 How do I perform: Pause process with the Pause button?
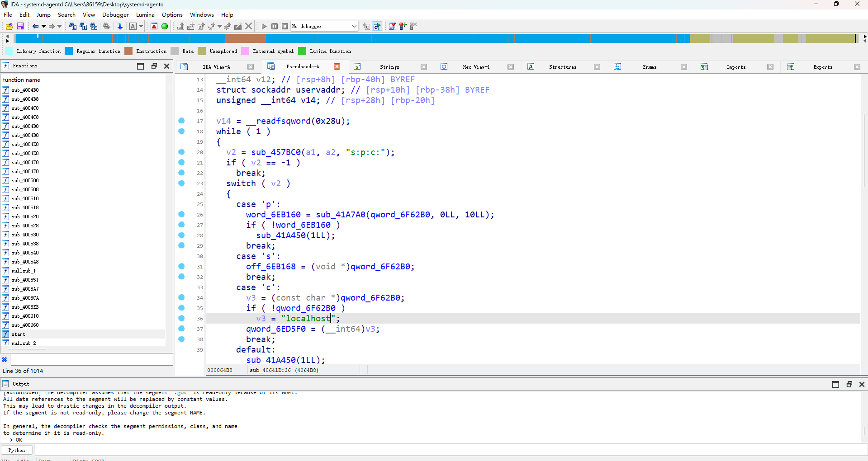tap(275, 26)
